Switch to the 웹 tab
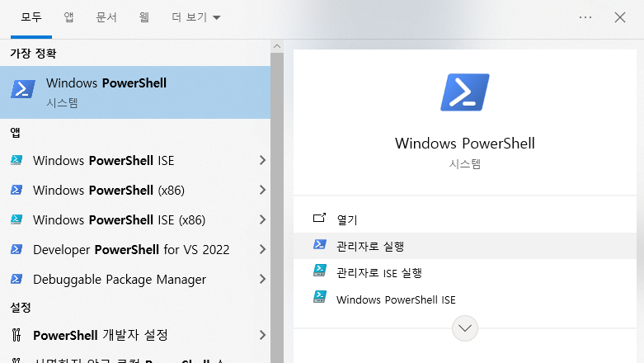The image size is (644, 363). (143, 17)
